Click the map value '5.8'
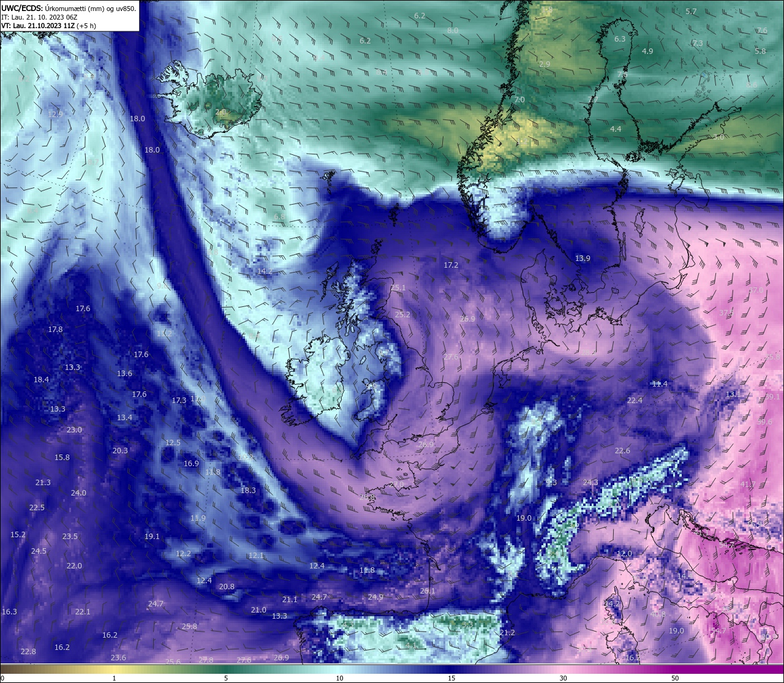Screen dimensions: 784x683 [760, 51]
